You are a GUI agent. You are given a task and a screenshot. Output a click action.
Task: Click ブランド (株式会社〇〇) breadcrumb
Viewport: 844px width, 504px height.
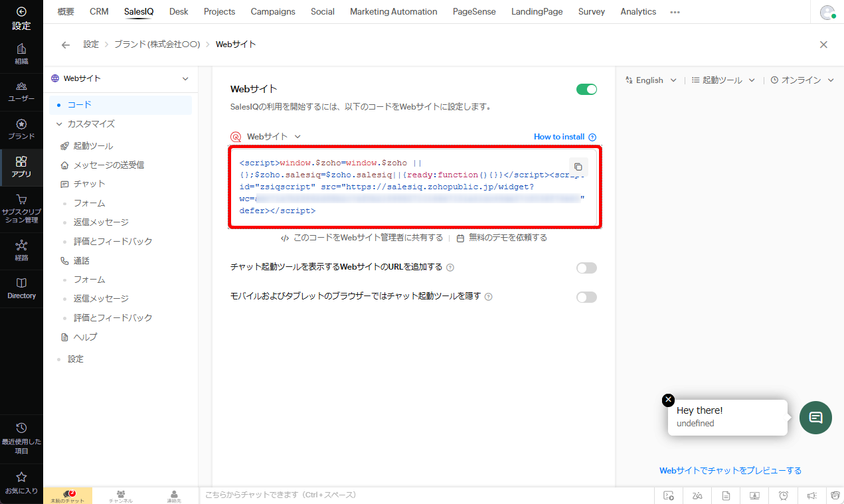click(x=156, y=44)
